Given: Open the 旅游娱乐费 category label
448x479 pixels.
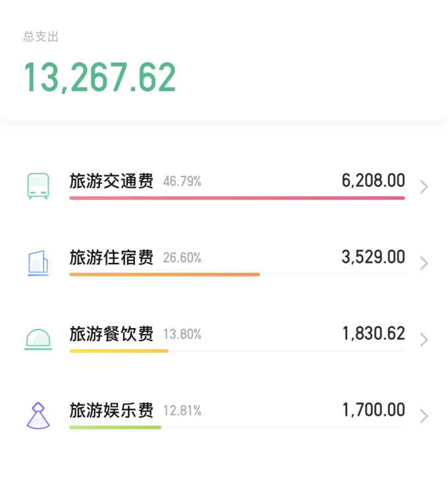Looking at the screenshot, I should point(111,410).
